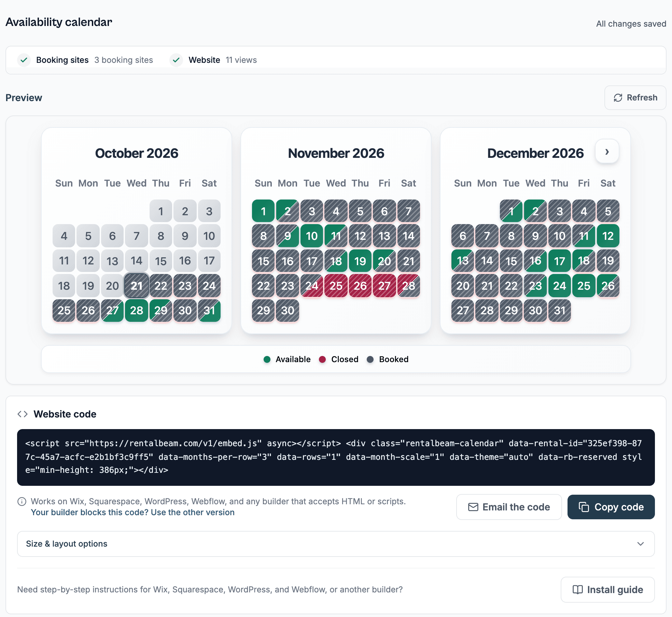
Task: Copy the website embed code
Action: pos(611,507)
